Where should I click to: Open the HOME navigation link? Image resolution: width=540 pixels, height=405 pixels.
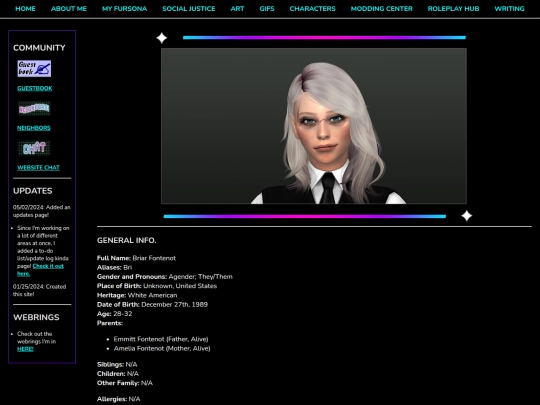25,9
